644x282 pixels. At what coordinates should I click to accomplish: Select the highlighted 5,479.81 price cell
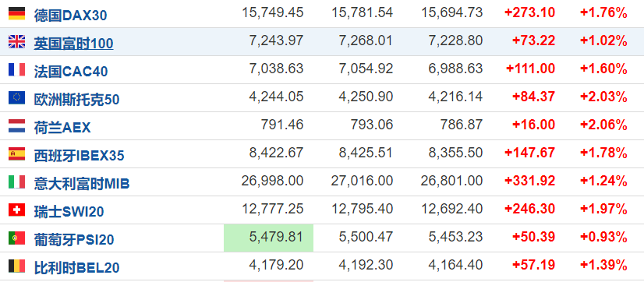(269, 238)
